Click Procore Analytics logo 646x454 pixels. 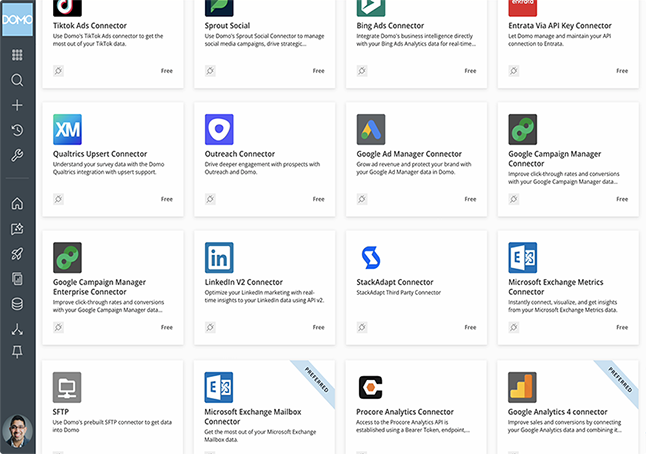click(x=370, y=387)
